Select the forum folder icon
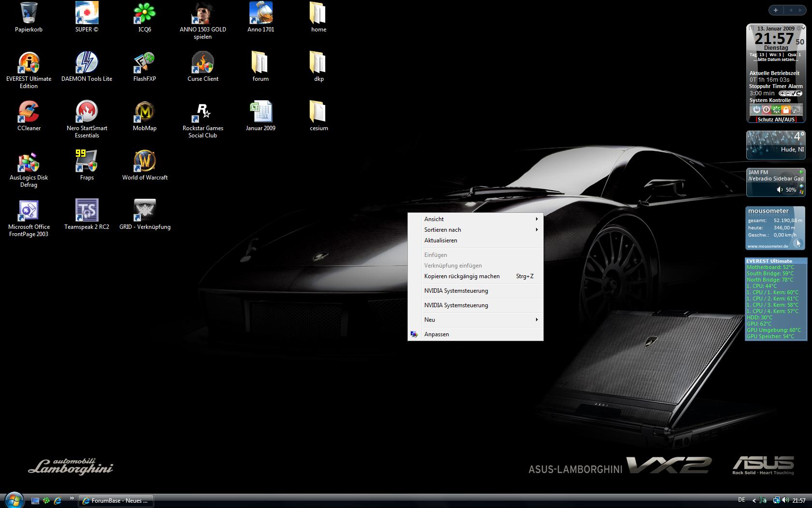The image size is (812, 508). (x=261, y=67)
